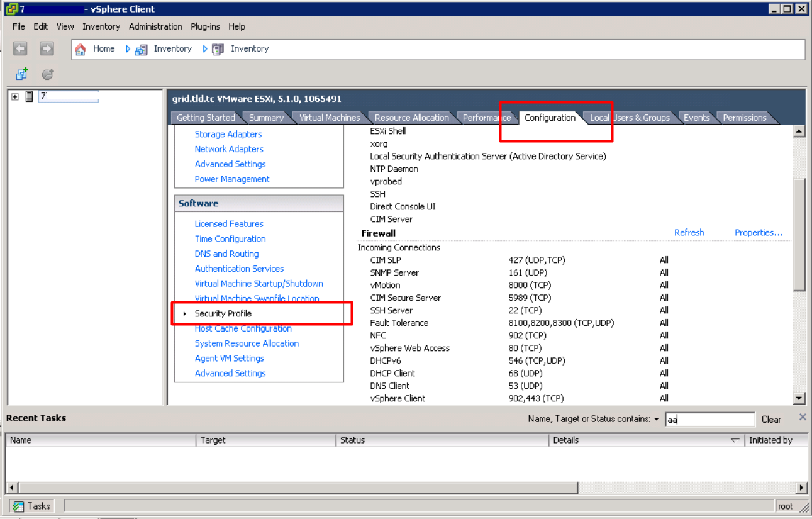The height and width of the screenshot is (519, 812).
Task: Click the Tasks icon in status bar
Action: point(18,506)
